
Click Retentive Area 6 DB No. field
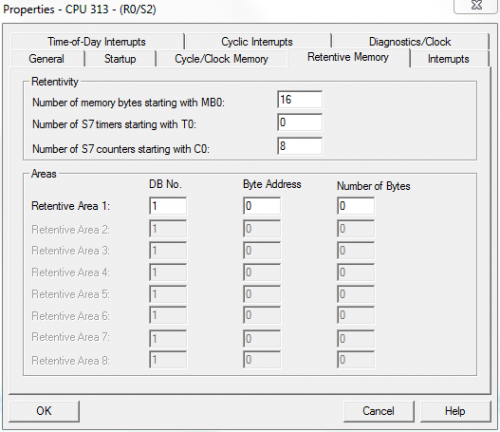coord(168,315)
